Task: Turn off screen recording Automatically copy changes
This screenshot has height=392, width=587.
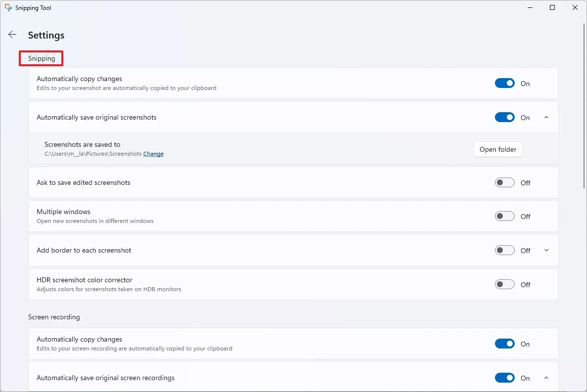Action: (x=504, y=344)
